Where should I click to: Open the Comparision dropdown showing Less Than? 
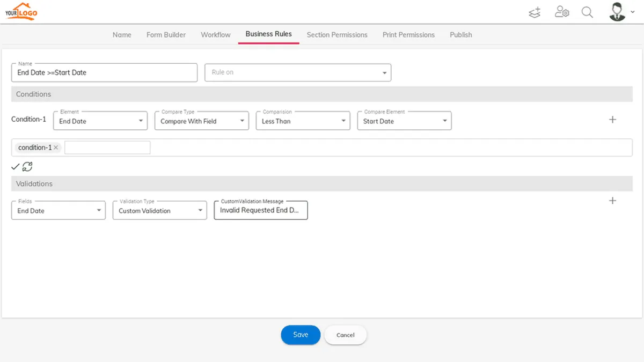tap(303, 121)
